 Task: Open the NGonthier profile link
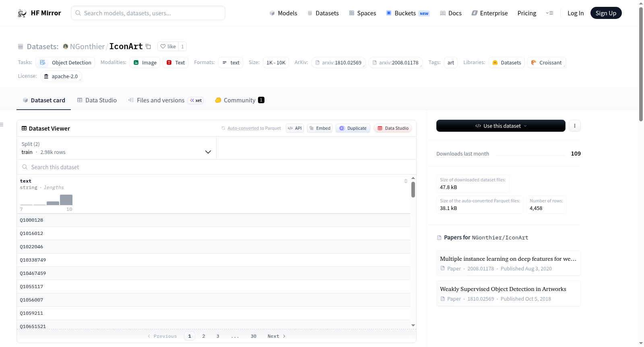tap(87, 46)
